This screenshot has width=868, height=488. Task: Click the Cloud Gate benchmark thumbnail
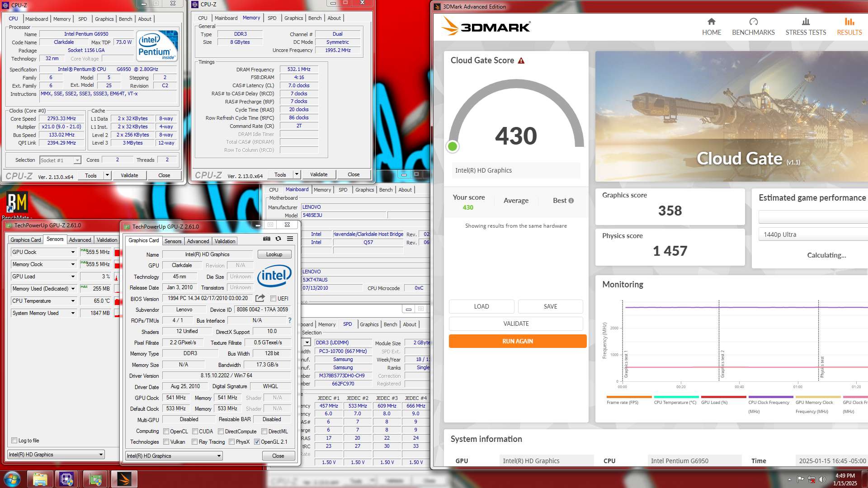[x=731, y=116]
